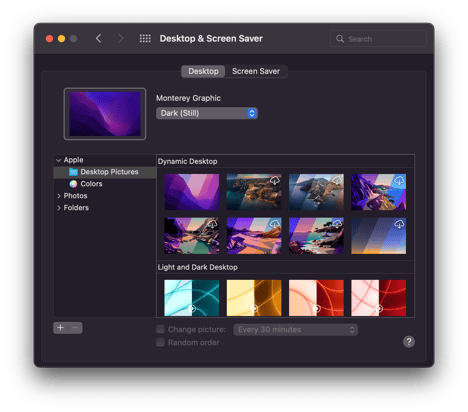Choose the red Light and Dark wallpaper
The width and height of the screenshot is (468, 412).
(378, 298)
